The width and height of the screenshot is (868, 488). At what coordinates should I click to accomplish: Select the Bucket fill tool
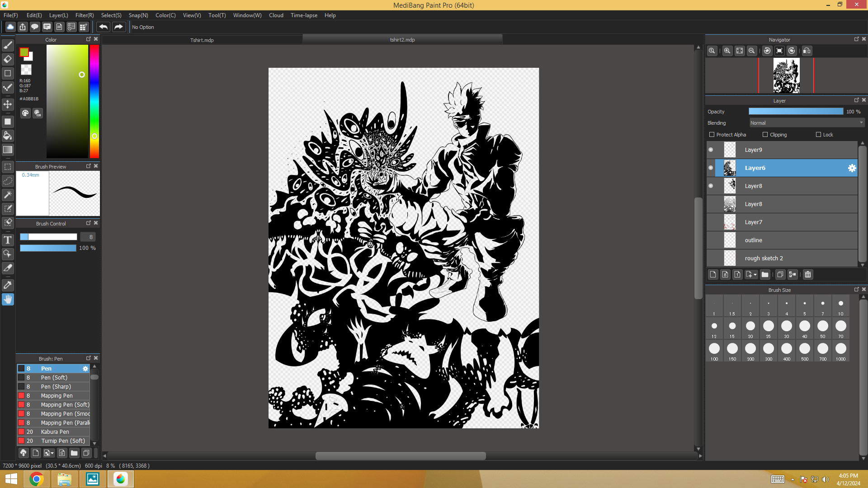point(8,136)
